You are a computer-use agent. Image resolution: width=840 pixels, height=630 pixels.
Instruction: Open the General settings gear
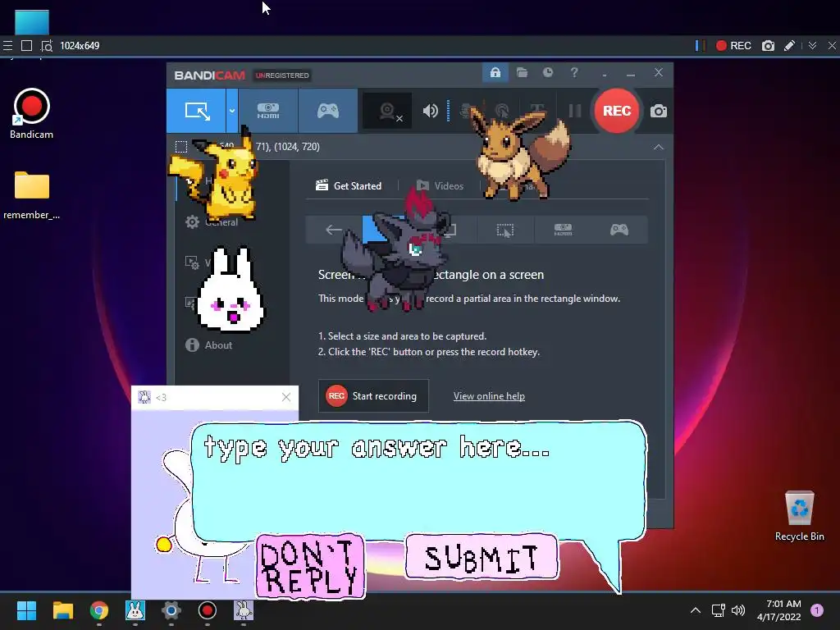point(192,221)
